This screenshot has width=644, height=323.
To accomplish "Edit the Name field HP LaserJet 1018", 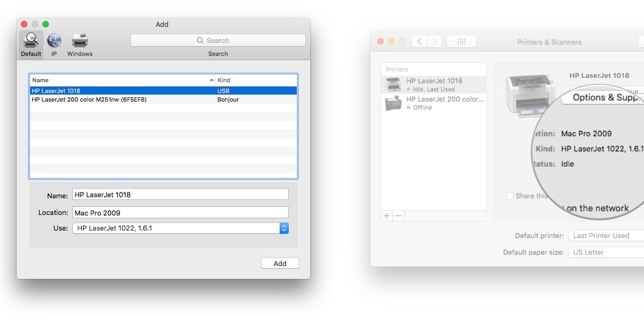I will coord(180,195).
